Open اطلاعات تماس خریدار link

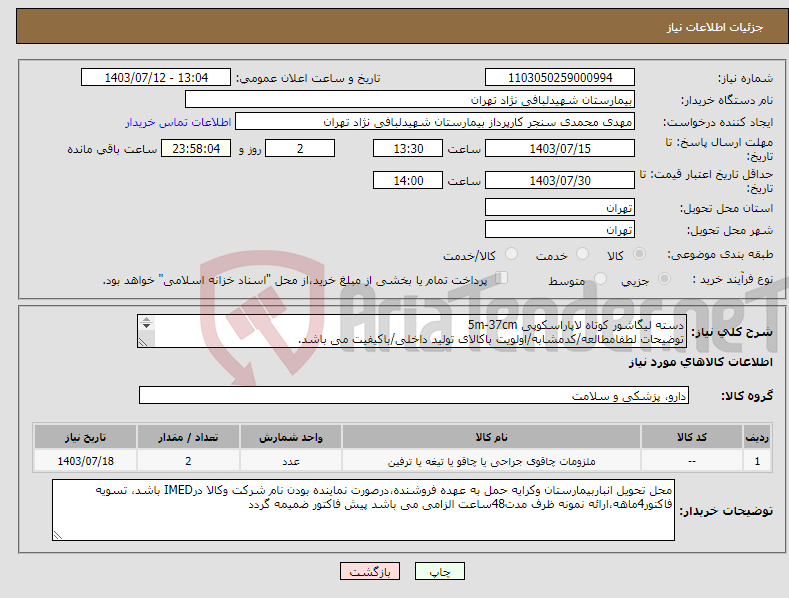click(178, 122)
